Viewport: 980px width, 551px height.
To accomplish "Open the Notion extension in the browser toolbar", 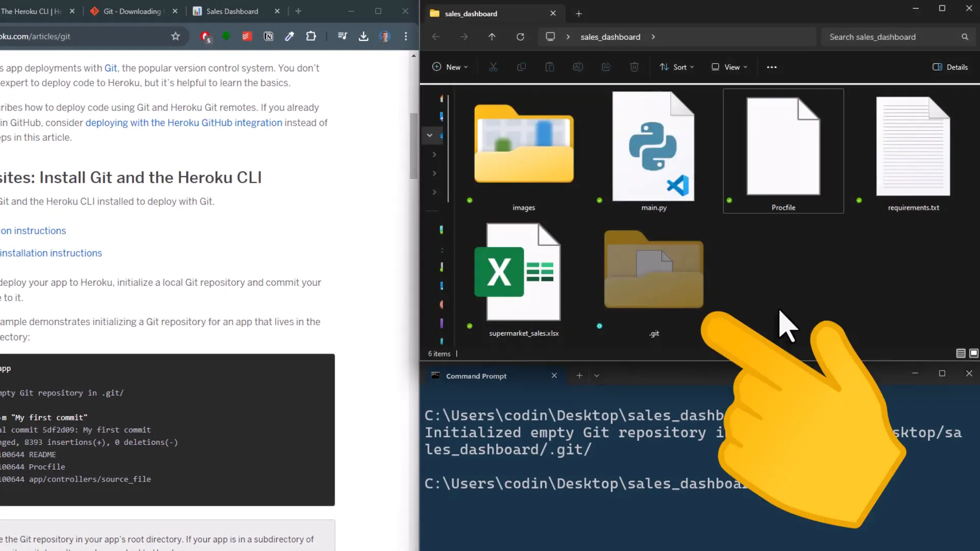I will [x=268, y=36].
